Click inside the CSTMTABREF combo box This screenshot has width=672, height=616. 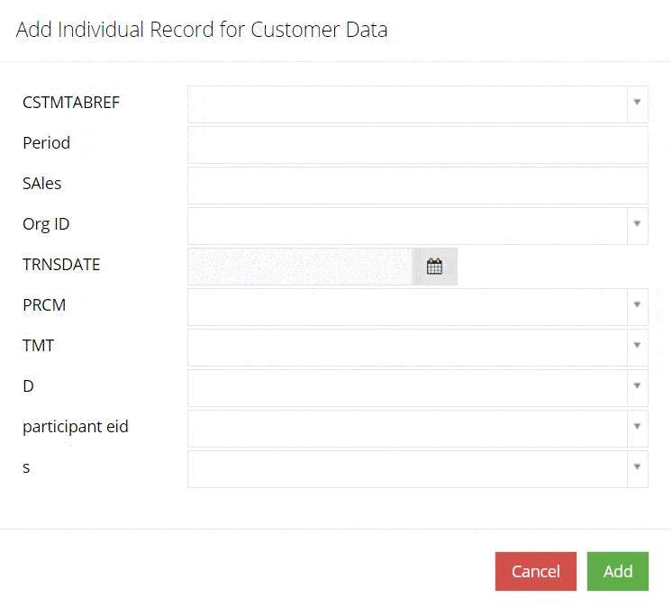pos(407,104)
